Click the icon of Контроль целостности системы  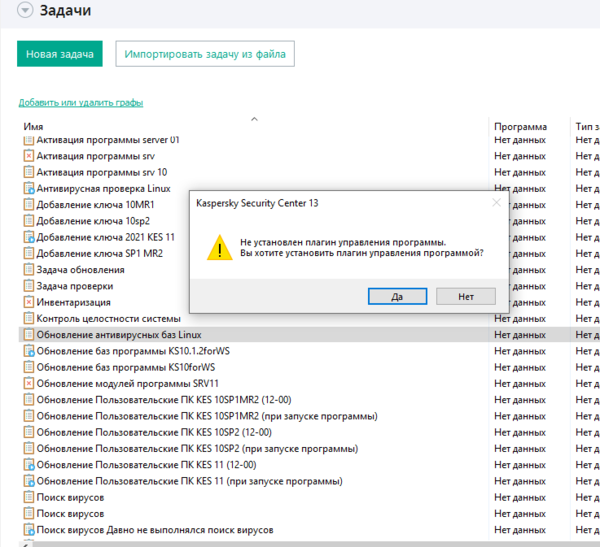pyautogui.click(x=28, y=319)
